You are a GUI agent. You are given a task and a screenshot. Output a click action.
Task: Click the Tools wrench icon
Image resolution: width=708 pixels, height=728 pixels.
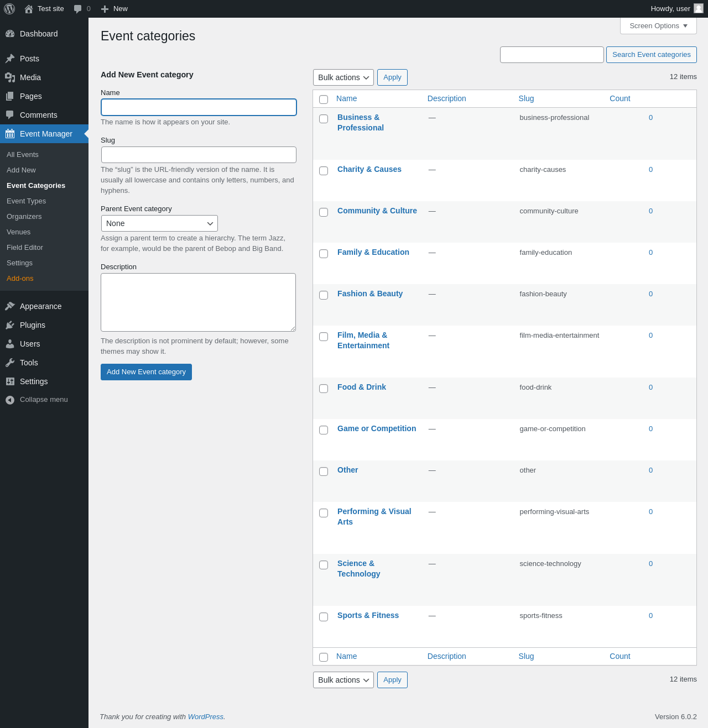10,363
